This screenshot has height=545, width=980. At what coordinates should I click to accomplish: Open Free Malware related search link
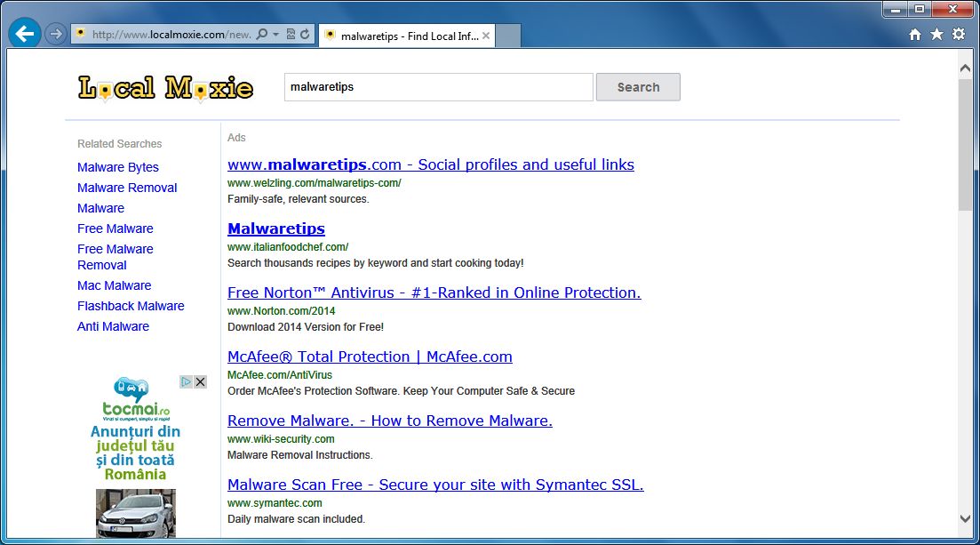tap(115, 228)
